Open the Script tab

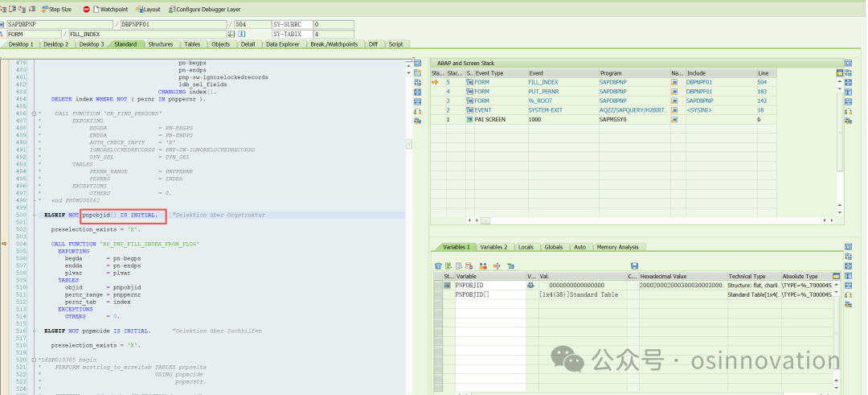395,44
